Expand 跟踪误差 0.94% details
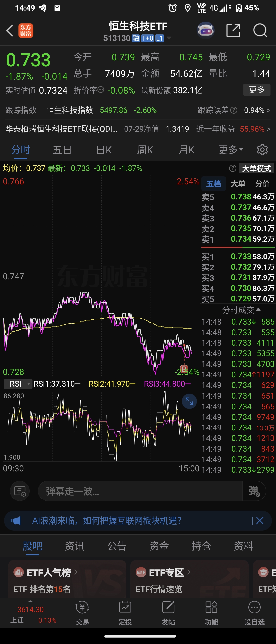276x644 pixels. click(x=234, y=110)
